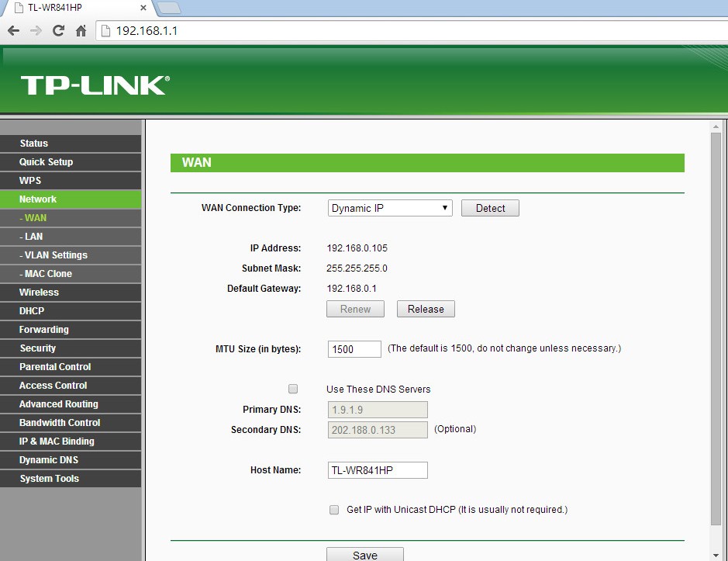Open WAN Connection Type dropdown
This screenshot has width=728, height=561.
pyautogui.click(x=389, y=208)
